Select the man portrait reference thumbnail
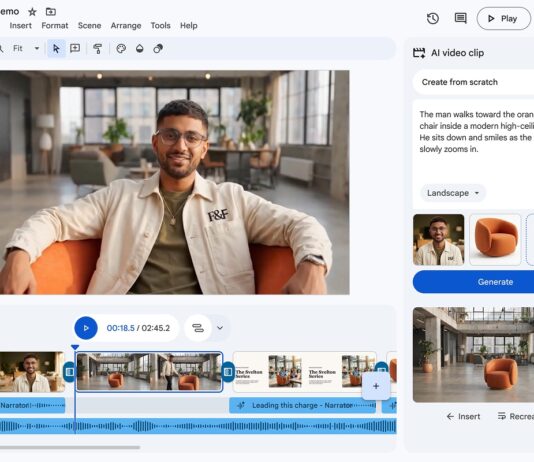The width and height of the screenshot is (534, 462). (x=439, y=240)
